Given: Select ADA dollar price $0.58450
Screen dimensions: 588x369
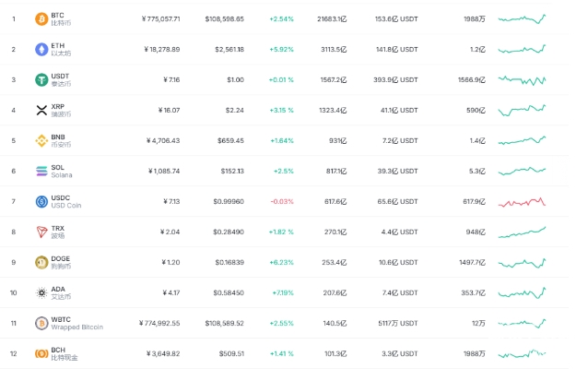Looking at the screenshot, I should (x=229, y=292).
